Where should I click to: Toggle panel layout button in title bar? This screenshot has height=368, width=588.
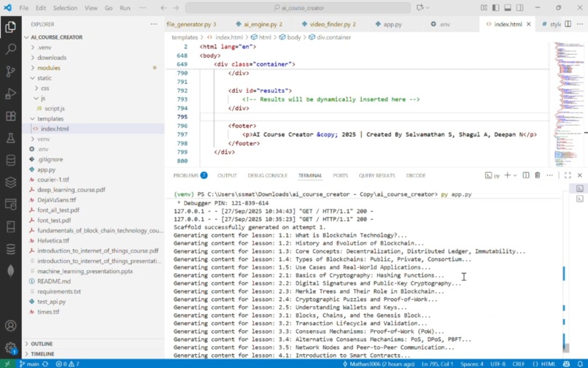(x=508, y=8)
